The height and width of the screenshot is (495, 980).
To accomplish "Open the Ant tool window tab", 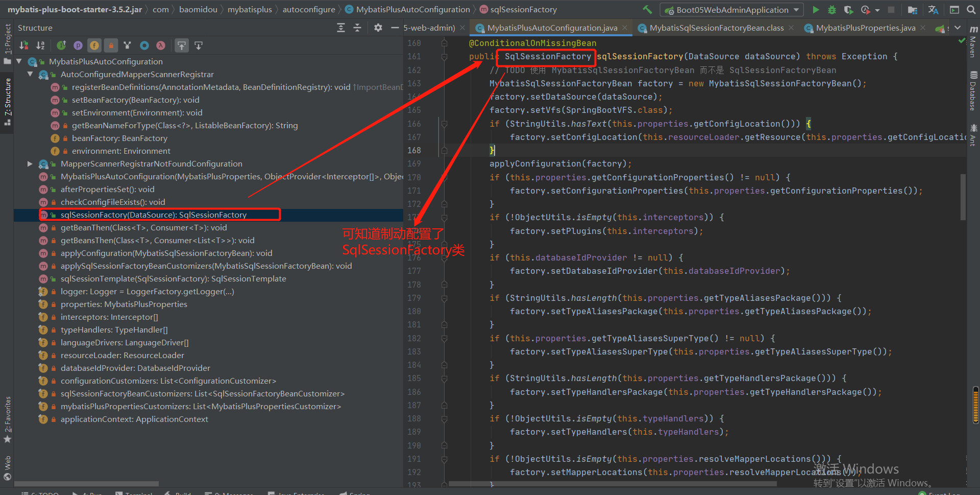I will (973, 135).
